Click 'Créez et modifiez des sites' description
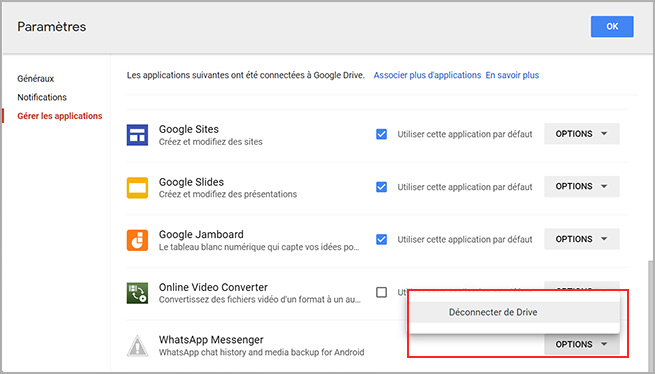 pyautogui.click(x=211, y=142)
